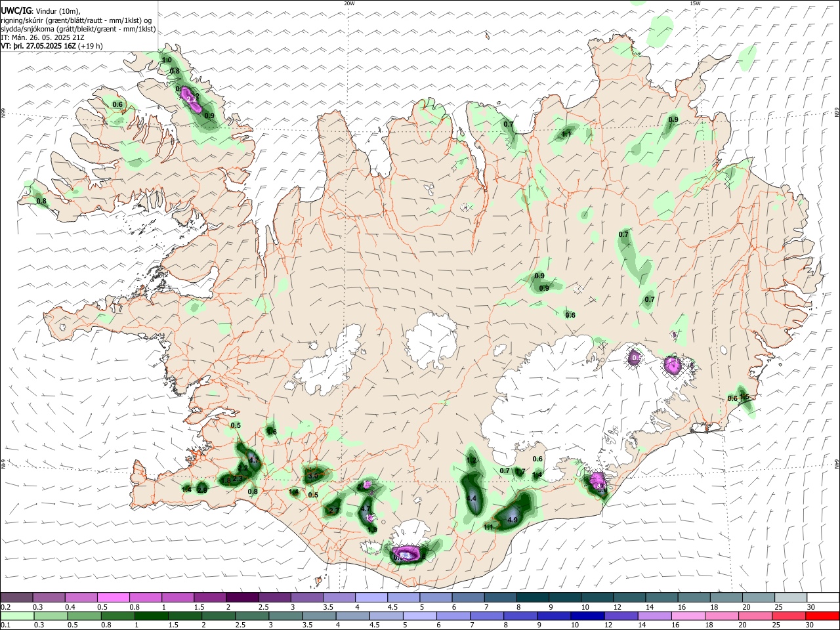This screenshot has height=630, width=840.
Task: Click the 'IT: Mán. 26. 05. 2025 21Z' line
Action: 43,37
